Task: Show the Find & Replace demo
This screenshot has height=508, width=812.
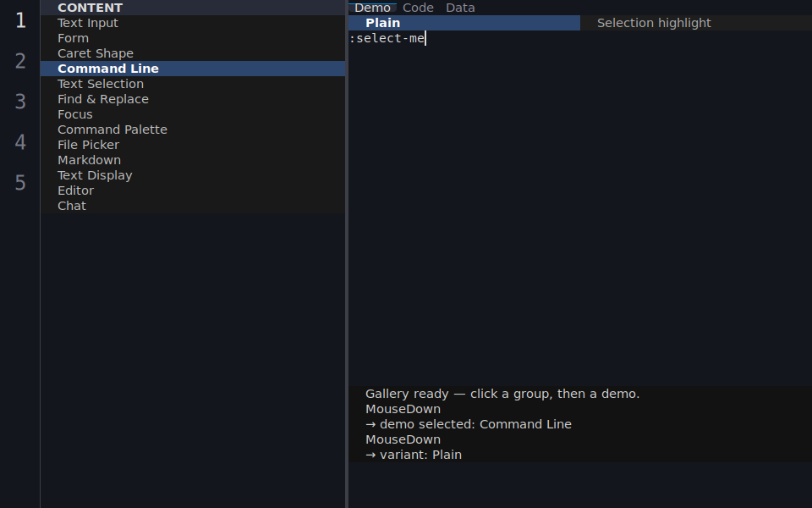Action: coord(193,99)
